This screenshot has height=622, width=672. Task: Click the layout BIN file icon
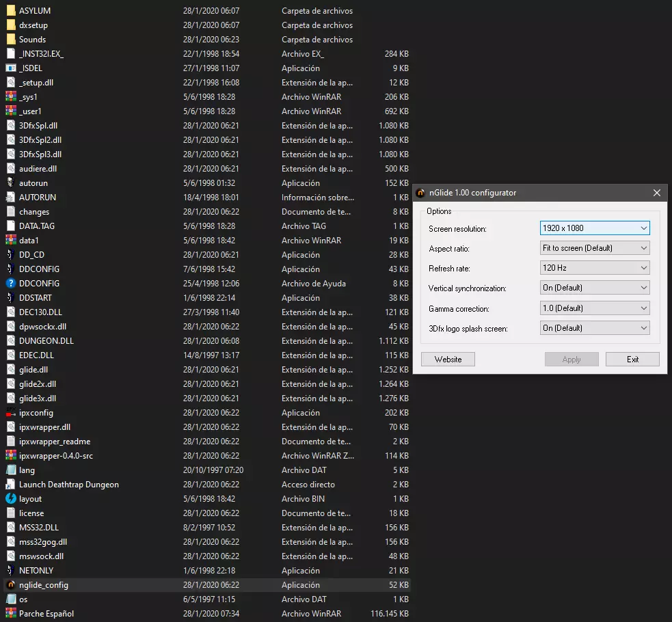click(11, 499)
